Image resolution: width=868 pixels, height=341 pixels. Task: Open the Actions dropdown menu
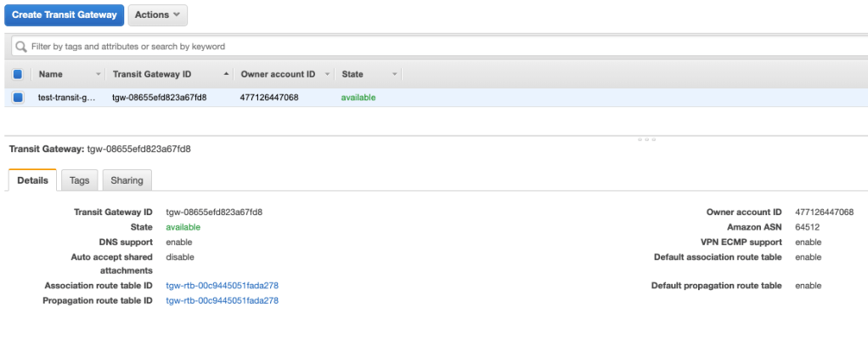(x=158, y=15)
